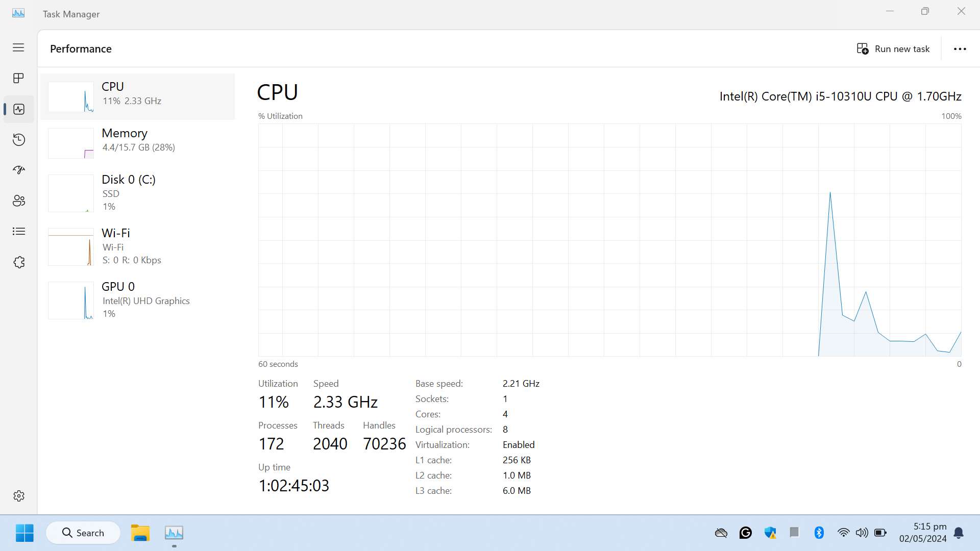Click the 2040 threads count
Screen dimensions: 980x551
click(x=330, y=444)
